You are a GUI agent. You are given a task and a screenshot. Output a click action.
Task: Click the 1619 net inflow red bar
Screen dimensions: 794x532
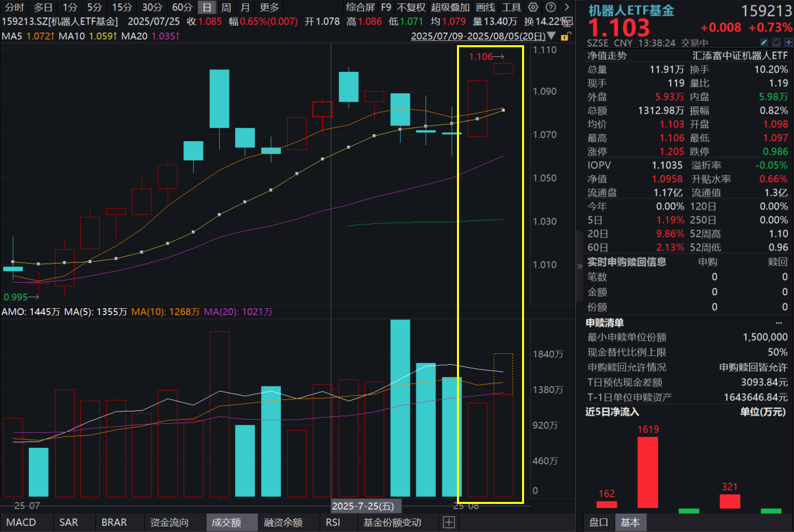pyautogui.click(x=647, y=472)
